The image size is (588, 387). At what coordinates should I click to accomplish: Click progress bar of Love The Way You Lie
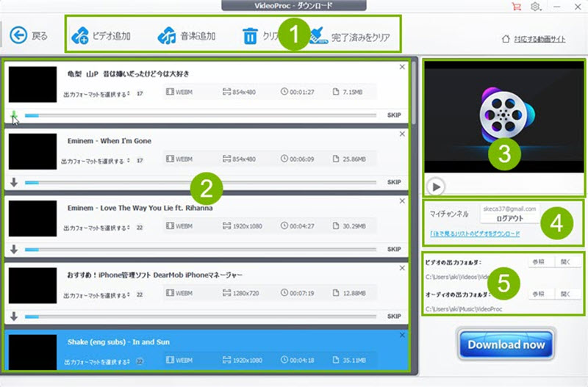[x=198, y=249]
